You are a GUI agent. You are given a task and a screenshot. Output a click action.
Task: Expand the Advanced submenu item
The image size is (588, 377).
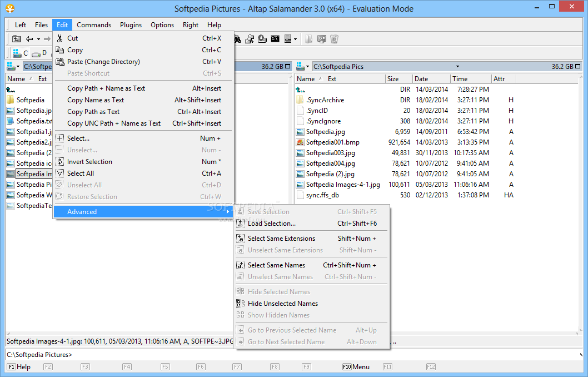[144, 211]
